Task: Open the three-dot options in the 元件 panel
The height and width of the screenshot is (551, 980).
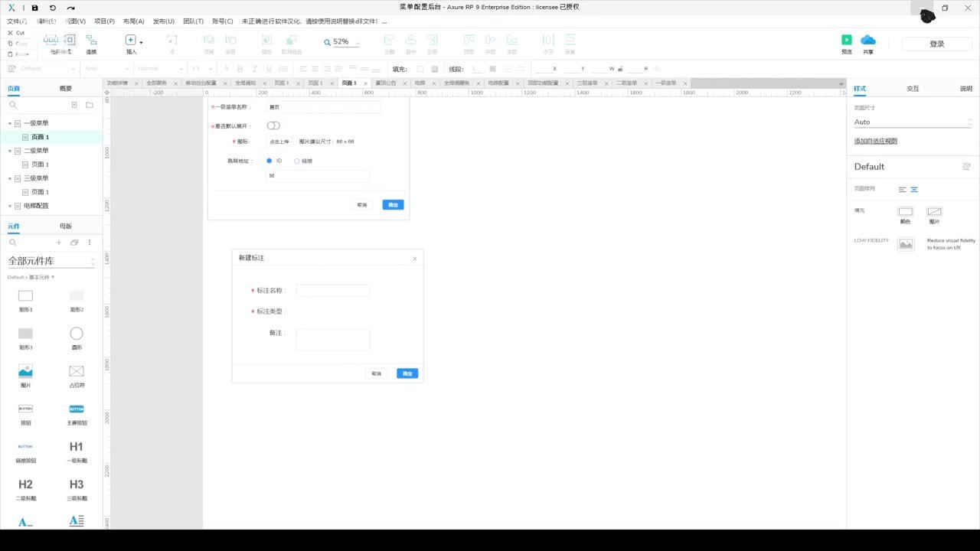Action: 90,243
